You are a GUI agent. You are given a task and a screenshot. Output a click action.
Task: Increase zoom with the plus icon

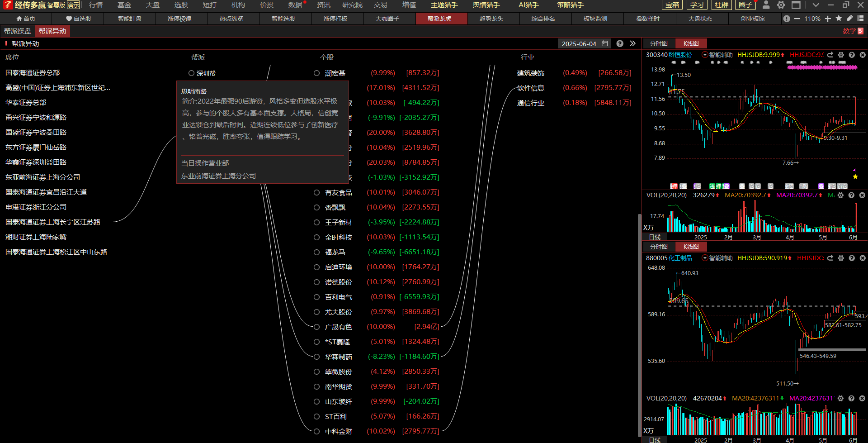[x=828, y=19]
